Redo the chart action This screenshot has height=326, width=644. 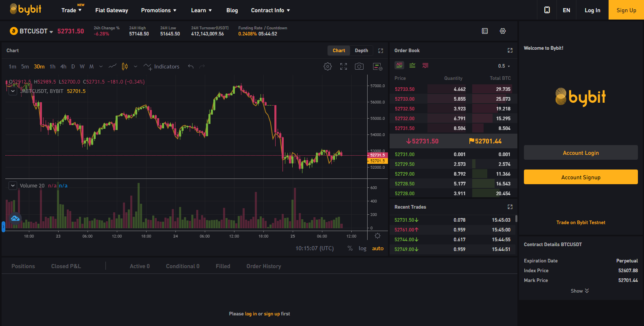click(202, 66)
